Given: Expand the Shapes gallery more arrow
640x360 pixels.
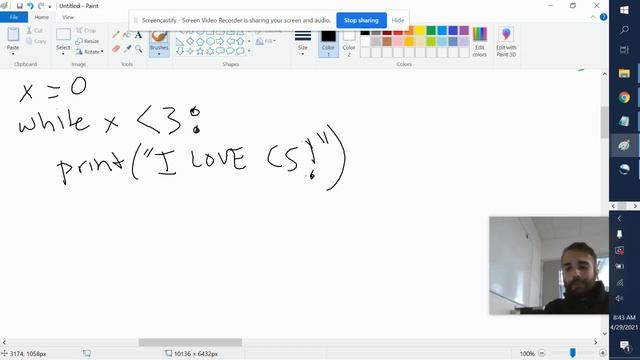Looking at the screenshot, I should point(249,51).
